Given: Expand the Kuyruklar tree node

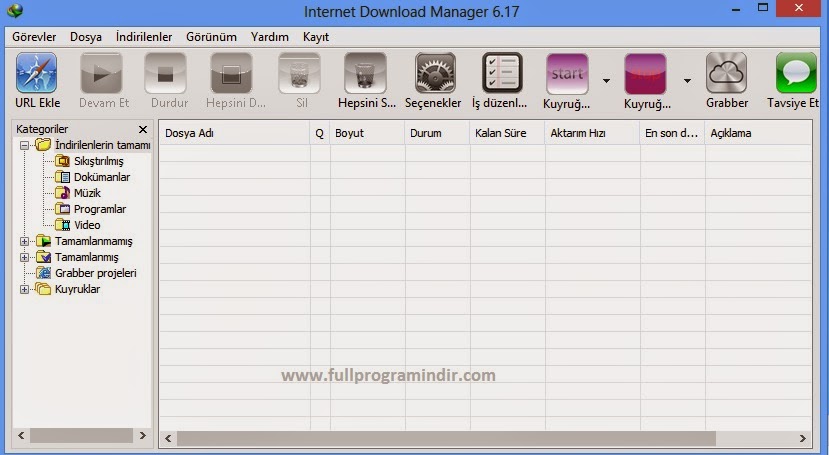Looking at the screenshot, I should (24, 289).
